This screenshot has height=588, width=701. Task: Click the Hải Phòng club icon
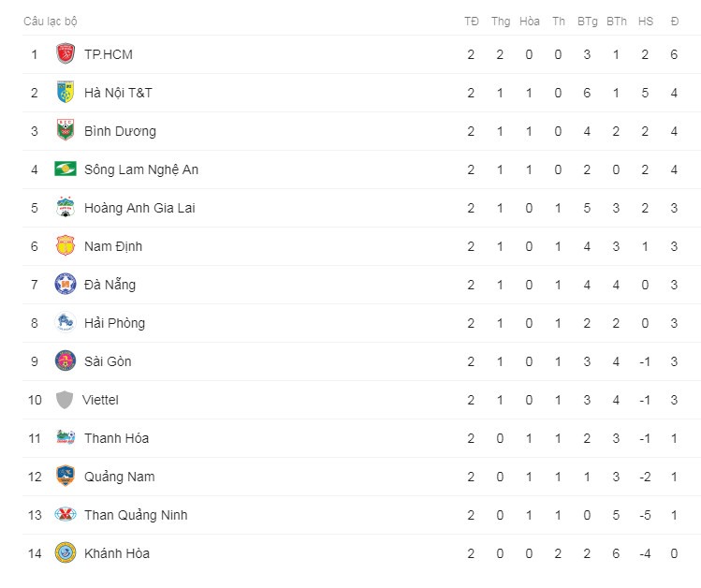point(66,322)
